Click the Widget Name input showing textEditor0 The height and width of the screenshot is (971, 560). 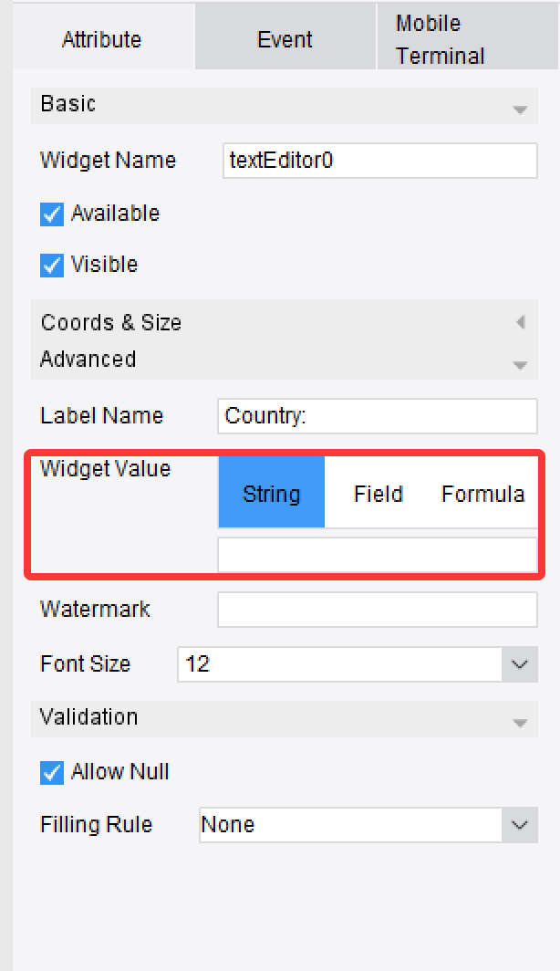coord(377,160)
